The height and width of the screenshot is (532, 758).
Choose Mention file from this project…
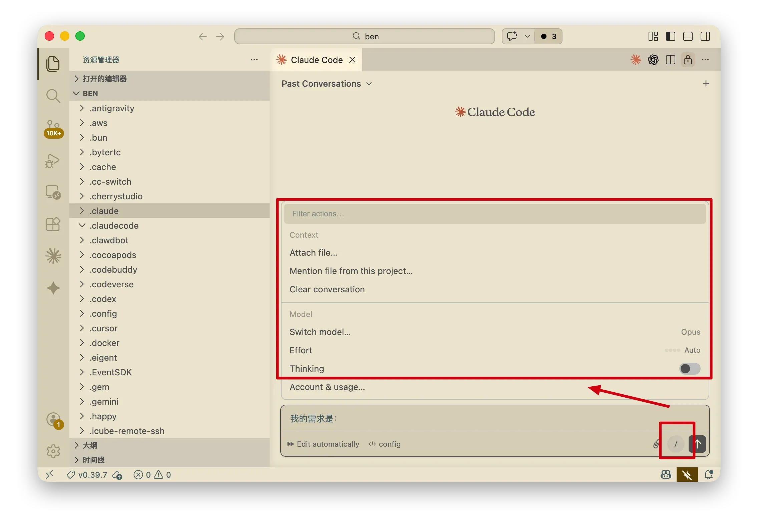click(x=495, y=271)
